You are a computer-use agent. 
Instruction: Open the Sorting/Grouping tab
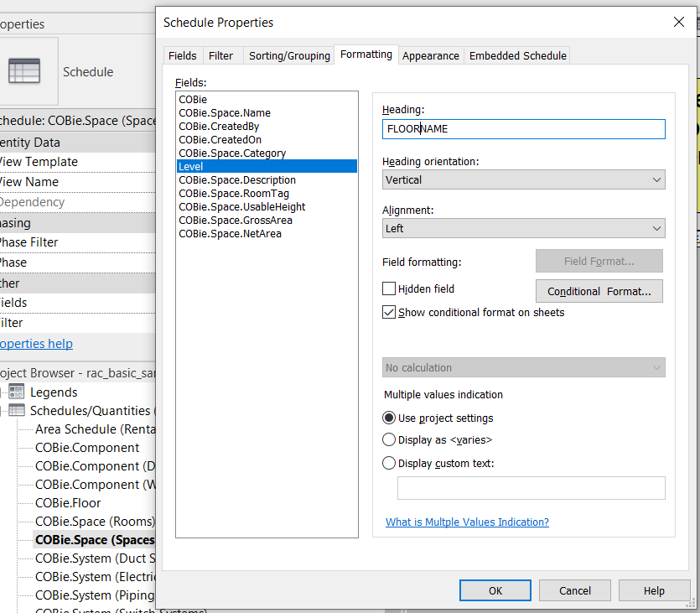(289, 55)
